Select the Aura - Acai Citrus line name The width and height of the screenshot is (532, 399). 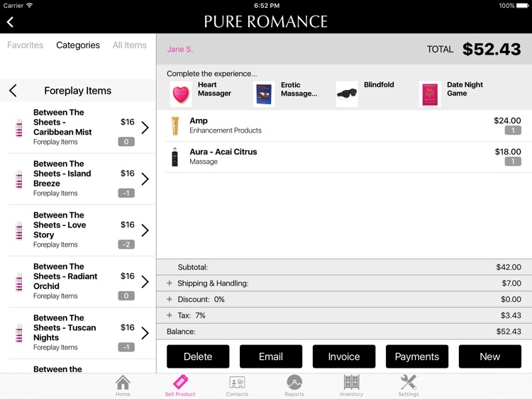point(223,152)
